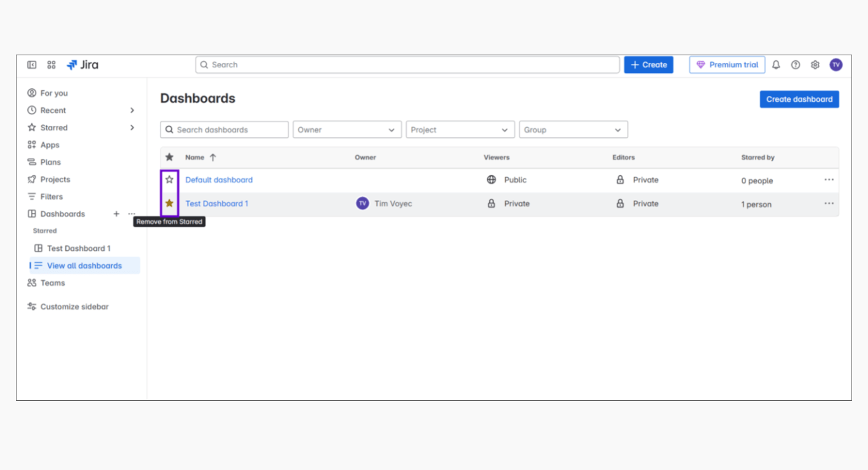The width and height of the screenshot is (868, 470).
Task: Unstar Test Dashboard 1
Action: pyautogui.click(x=169, y=204)
